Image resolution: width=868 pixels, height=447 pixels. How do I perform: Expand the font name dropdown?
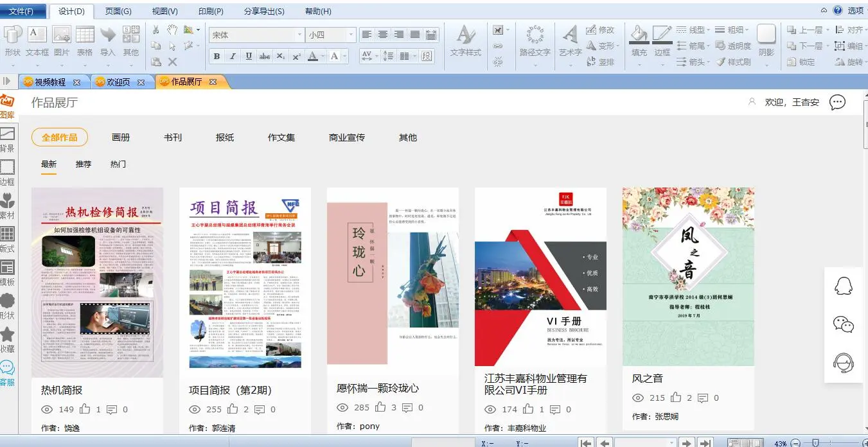[299, 35]
